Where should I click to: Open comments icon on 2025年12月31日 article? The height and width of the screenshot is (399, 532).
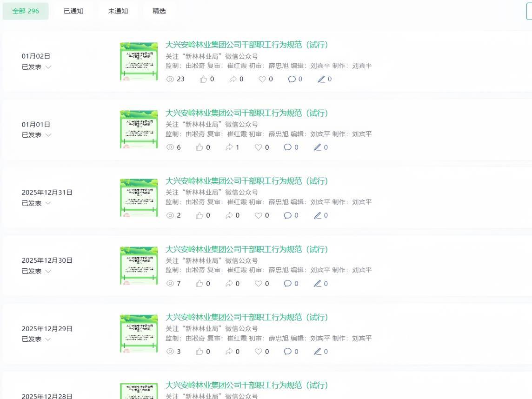point(288,215)
